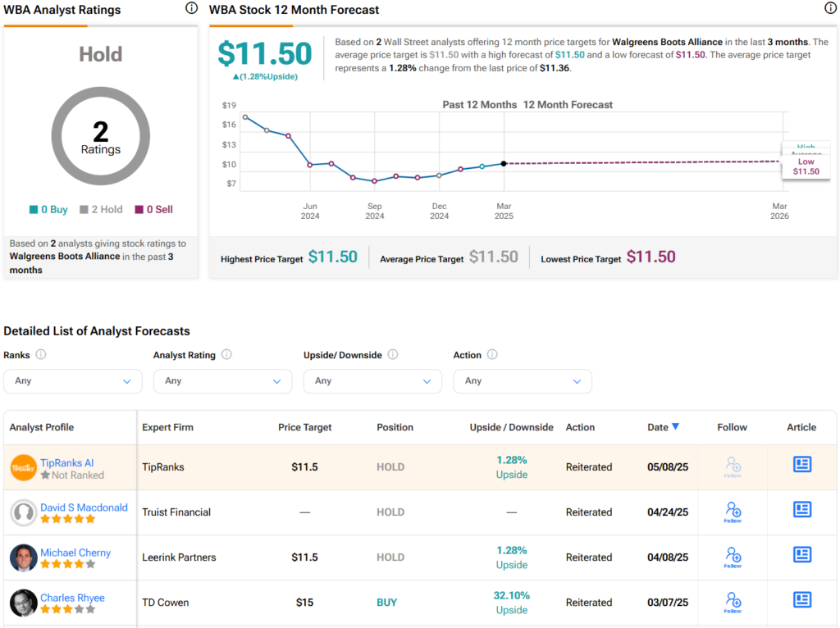Click the Expert Firm column header

tap(167, 427)
